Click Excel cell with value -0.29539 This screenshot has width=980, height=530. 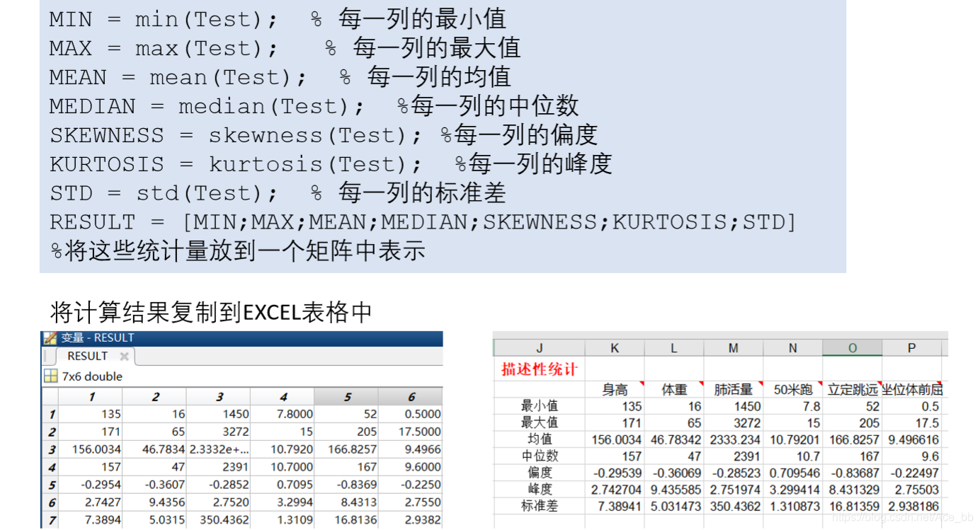point(615,472)
